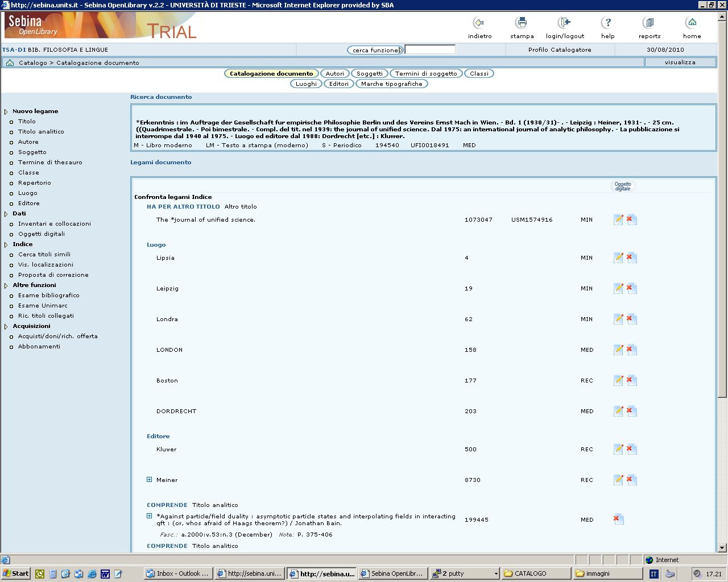728x582 pixels.
Task: Edit the Londra place link
Action: coord(618,319)
